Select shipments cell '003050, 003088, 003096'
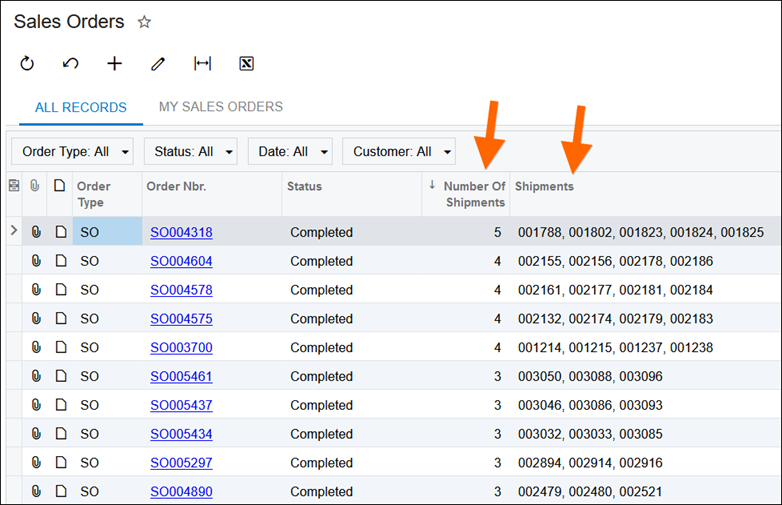 point(645,376)
